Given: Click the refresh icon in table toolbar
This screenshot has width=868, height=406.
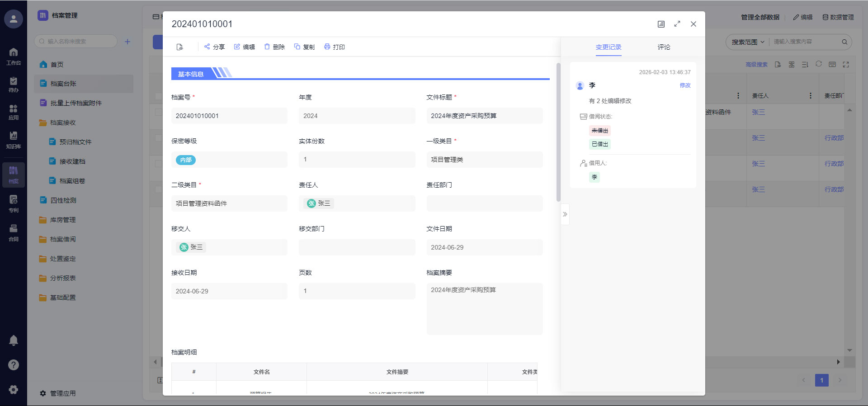Looking at the screenshot, I should coord(819,64).
